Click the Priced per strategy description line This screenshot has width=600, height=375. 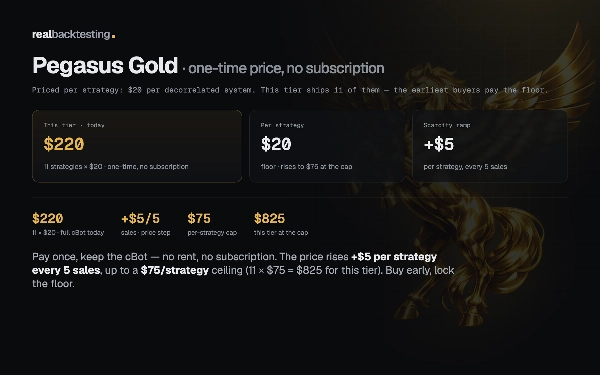click(290, 90)
